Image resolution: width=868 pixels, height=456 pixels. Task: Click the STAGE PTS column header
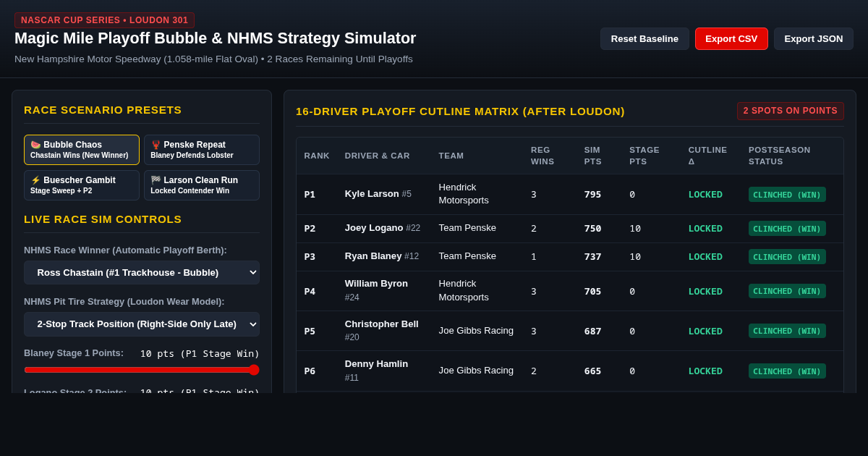[x=644, y=156]
